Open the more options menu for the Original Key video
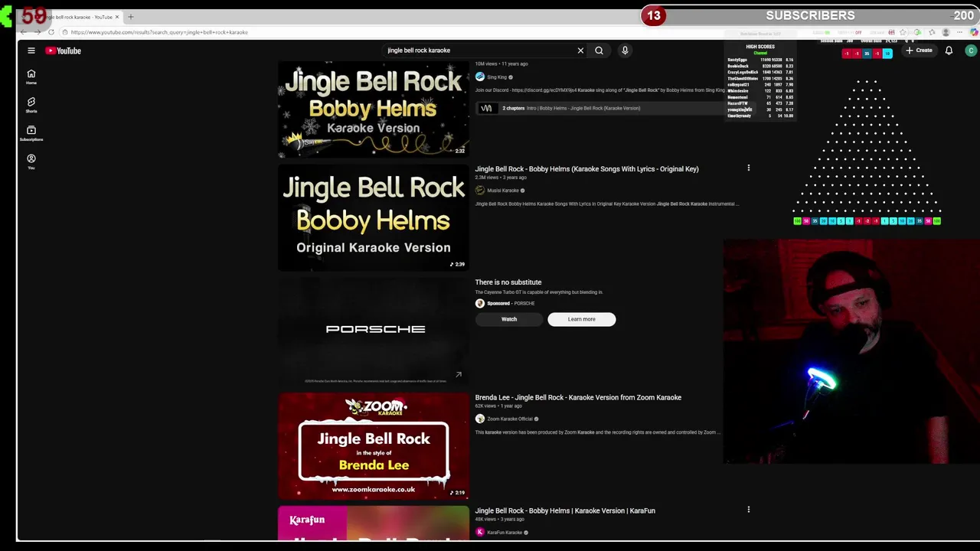Image resolution: width=980 pixels, height=551 pixels. click(x=749, y=168)
